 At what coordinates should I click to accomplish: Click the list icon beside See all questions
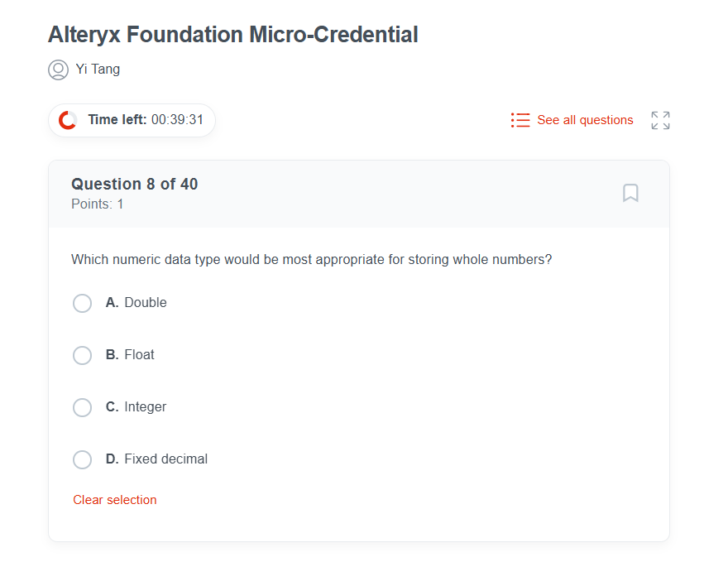pyautogui.click(x=520, y=120)
